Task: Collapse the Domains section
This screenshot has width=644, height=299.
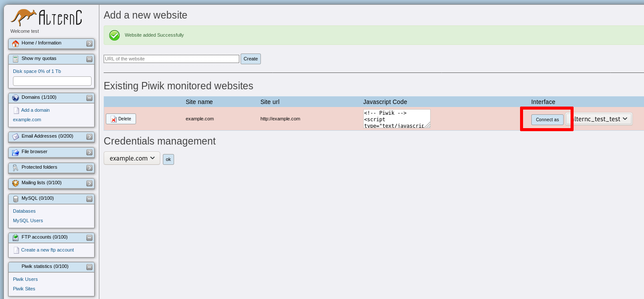Action: tap(89, 98)
